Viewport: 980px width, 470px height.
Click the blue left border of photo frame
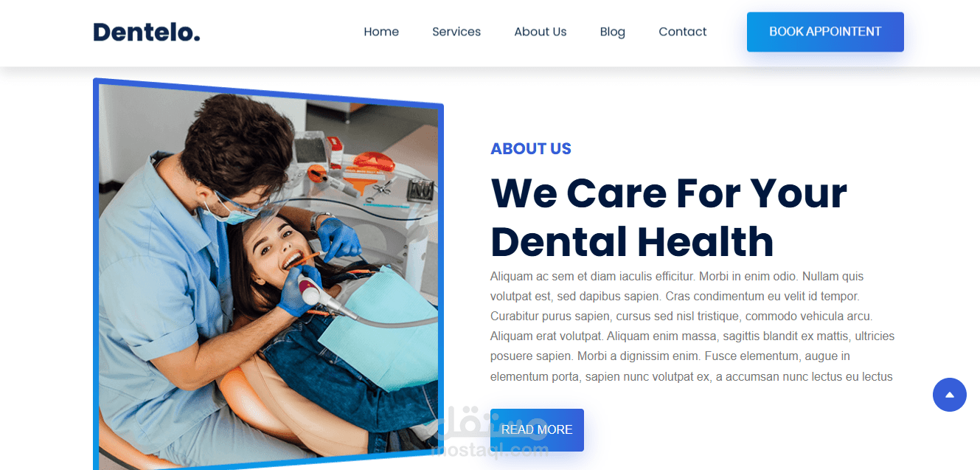click(x=96, y=274)
